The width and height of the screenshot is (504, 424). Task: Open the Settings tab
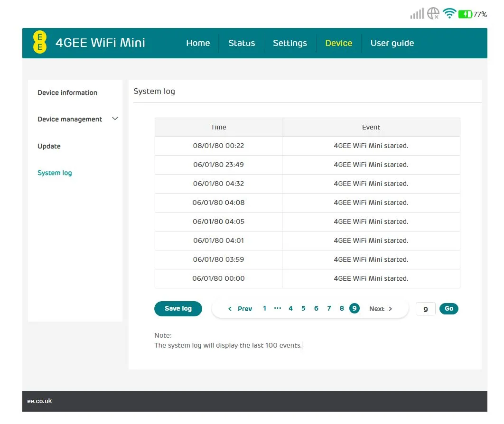pyautogui.click(x=290, y=43)
